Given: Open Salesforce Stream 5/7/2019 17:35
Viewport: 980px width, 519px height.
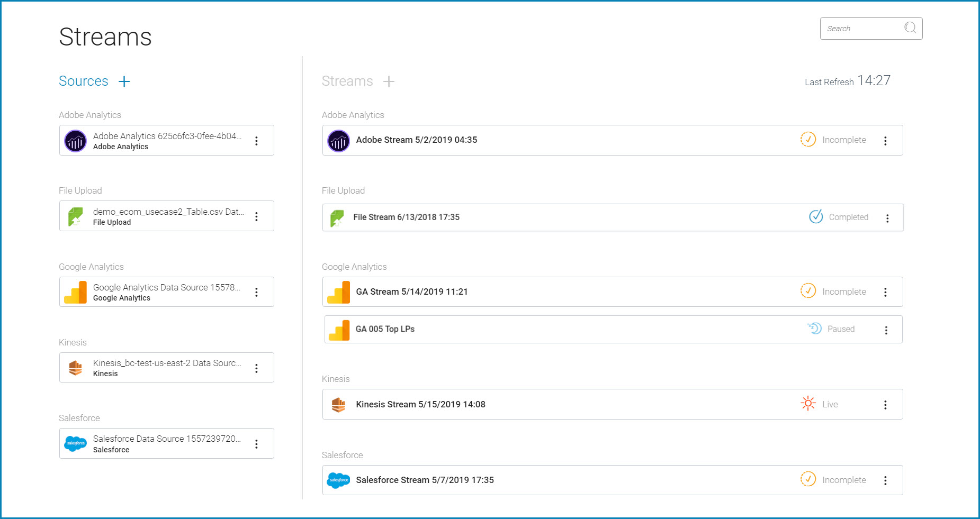Looking at the screenshot, I should (613, 480).
